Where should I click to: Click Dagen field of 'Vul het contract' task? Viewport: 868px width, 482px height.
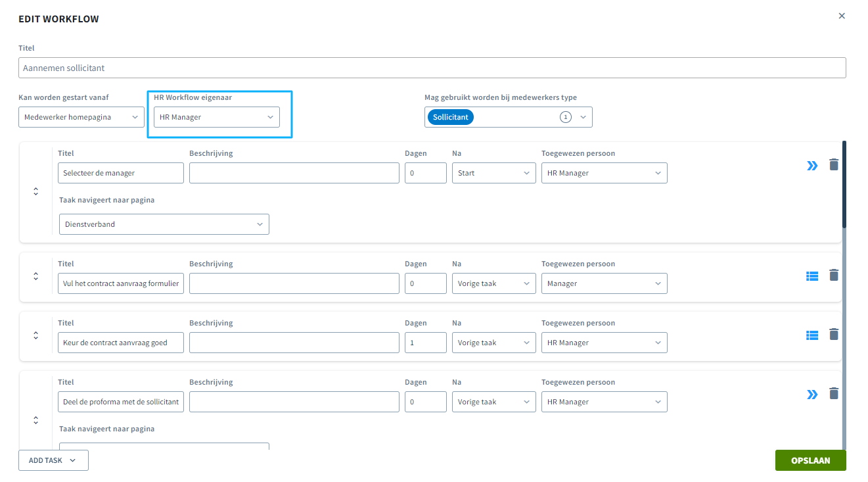[x=426, y=283]
